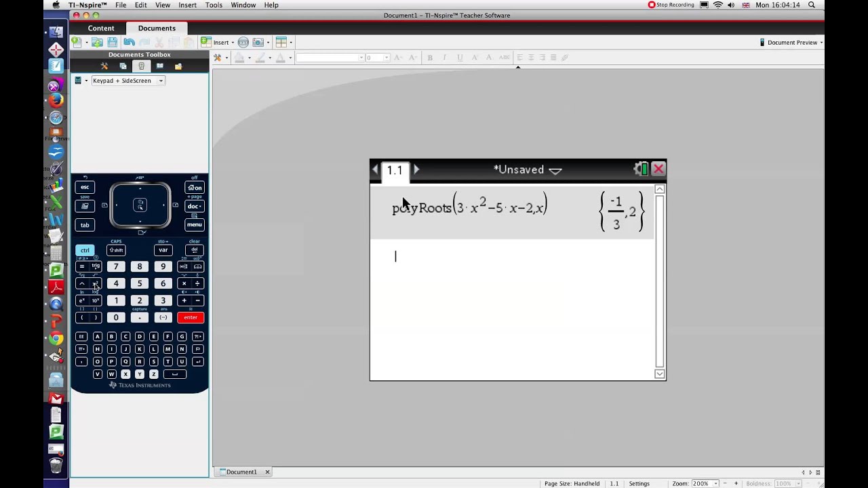868x488 pixels.
Task: Click the negative (−) key on keypad
Action: pyautogui.click(x=163, y=317)
